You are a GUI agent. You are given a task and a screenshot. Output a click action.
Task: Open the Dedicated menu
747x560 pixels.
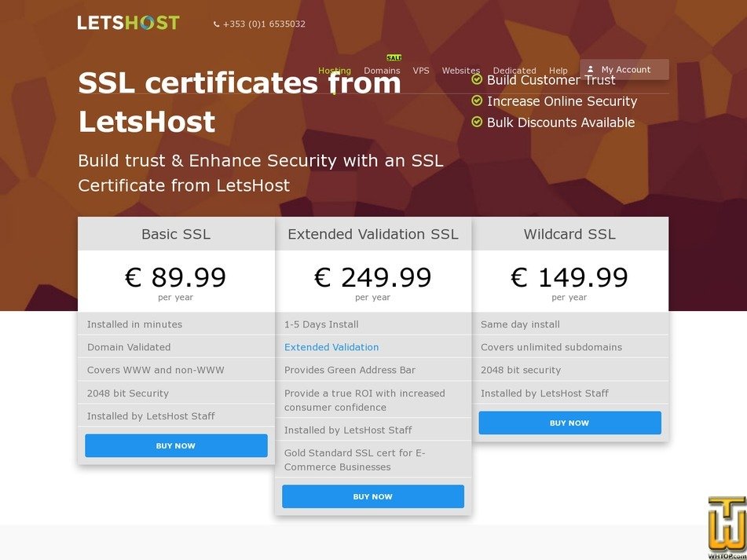(514, 70)
